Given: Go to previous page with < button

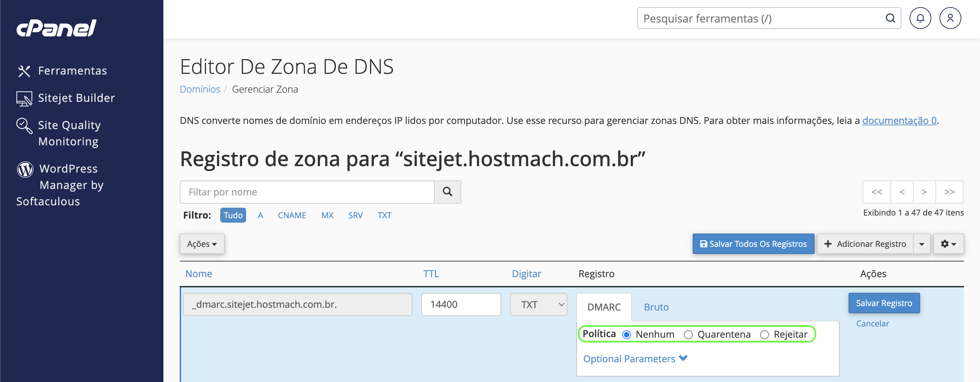Looking at the screenshot, I should click(x=902, y=192).
